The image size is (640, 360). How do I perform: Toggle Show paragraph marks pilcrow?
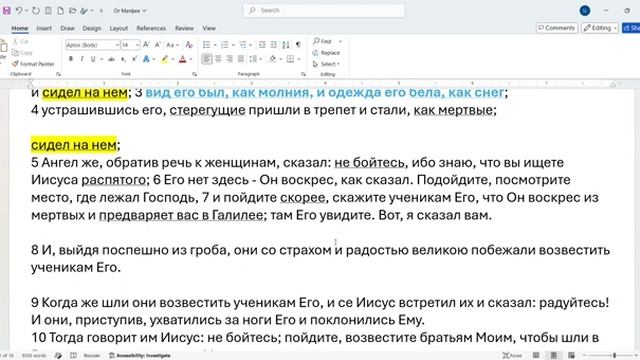pos(298,44)
